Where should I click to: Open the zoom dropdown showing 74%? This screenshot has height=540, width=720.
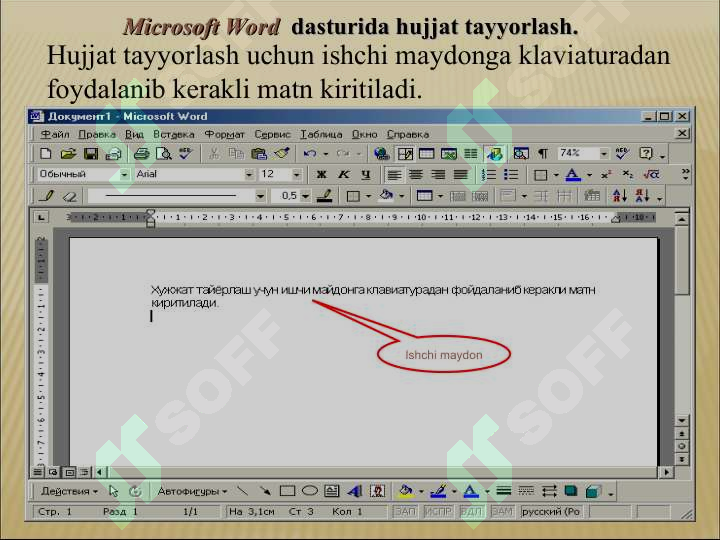point(604,153)
